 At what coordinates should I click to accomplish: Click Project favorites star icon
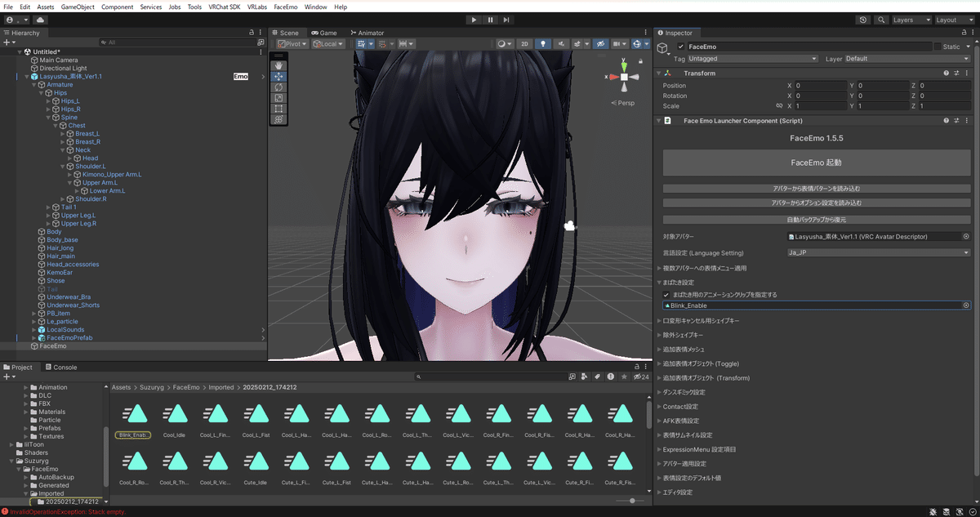click(622, 377)
